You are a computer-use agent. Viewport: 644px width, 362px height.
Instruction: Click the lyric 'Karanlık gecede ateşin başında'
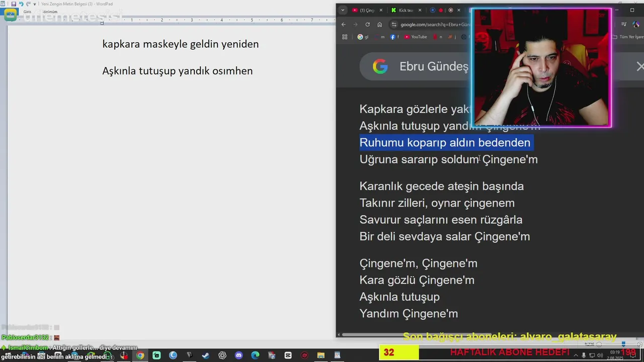[x=441, y=186]
